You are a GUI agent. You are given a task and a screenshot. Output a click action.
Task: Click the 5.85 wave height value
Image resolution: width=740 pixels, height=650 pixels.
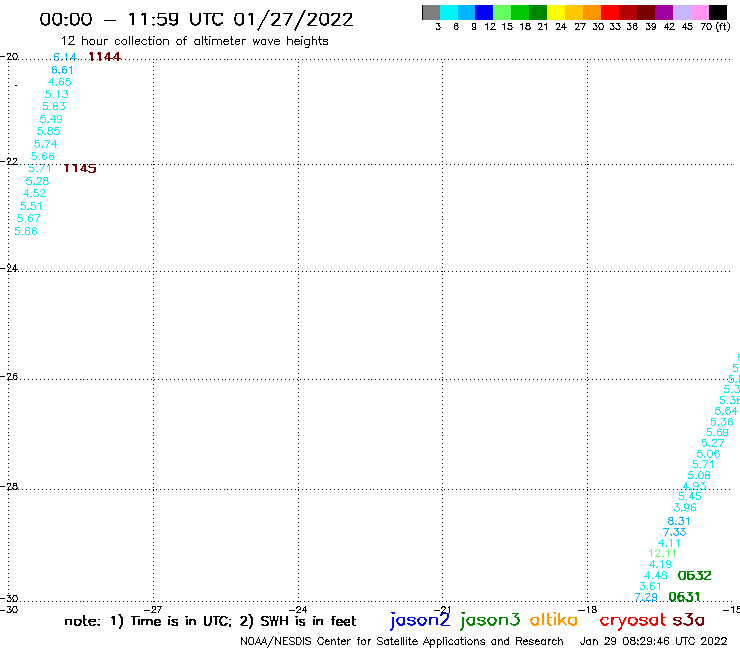point(49,131)
